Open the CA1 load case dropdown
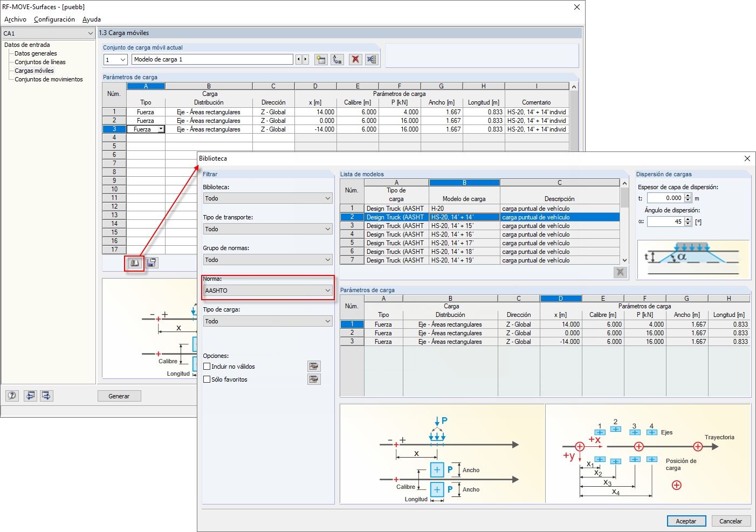 click(x=49, y=33)
